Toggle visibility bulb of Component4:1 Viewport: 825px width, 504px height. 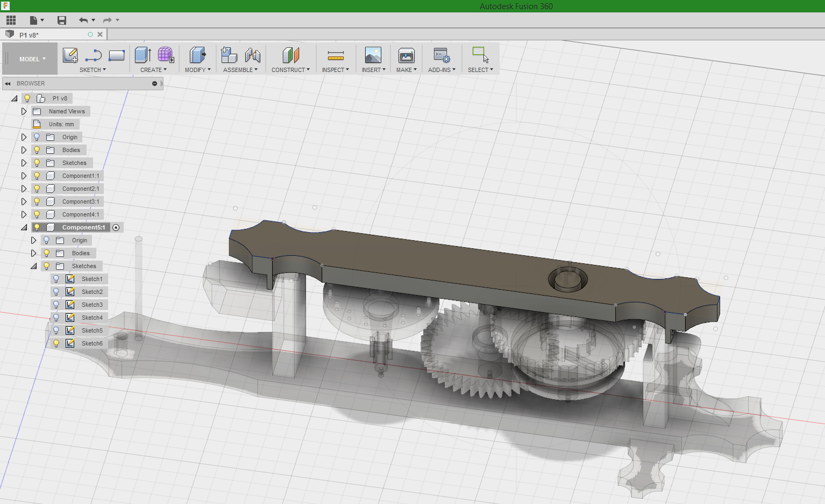coord(37,214)
